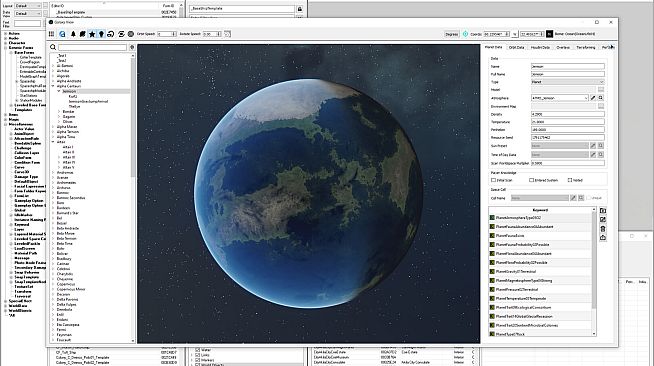Click the magnifier icon beside tree search field
Screen dimensions: 654x366
pos(53,47)
